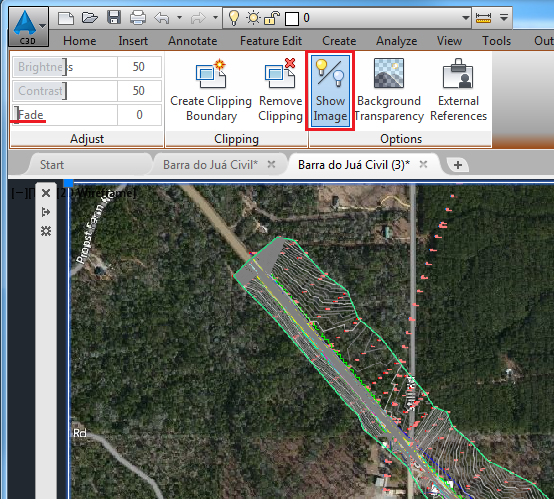This screenshot has width=554, height=499.
Task: Close the Barra do Juá Civil (3)* tab
Action: (x=423, y=164)
